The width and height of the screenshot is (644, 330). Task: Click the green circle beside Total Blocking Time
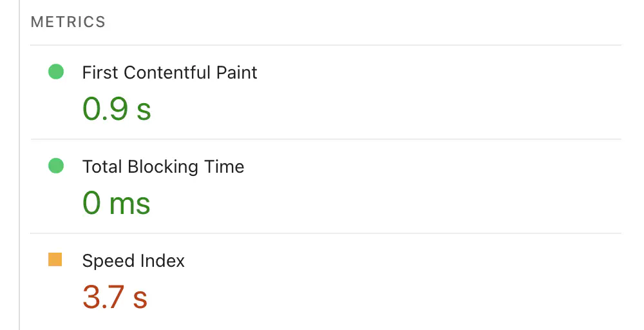point(56,166)
